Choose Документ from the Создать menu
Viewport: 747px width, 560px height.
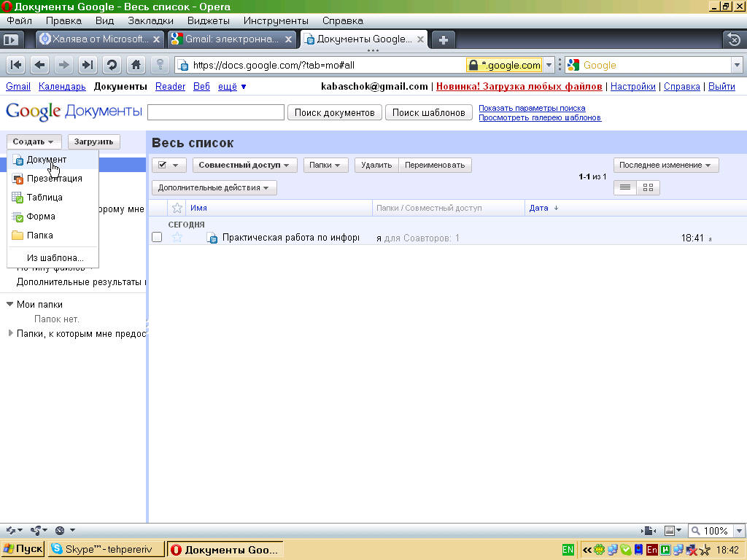(x=53, y=160)
